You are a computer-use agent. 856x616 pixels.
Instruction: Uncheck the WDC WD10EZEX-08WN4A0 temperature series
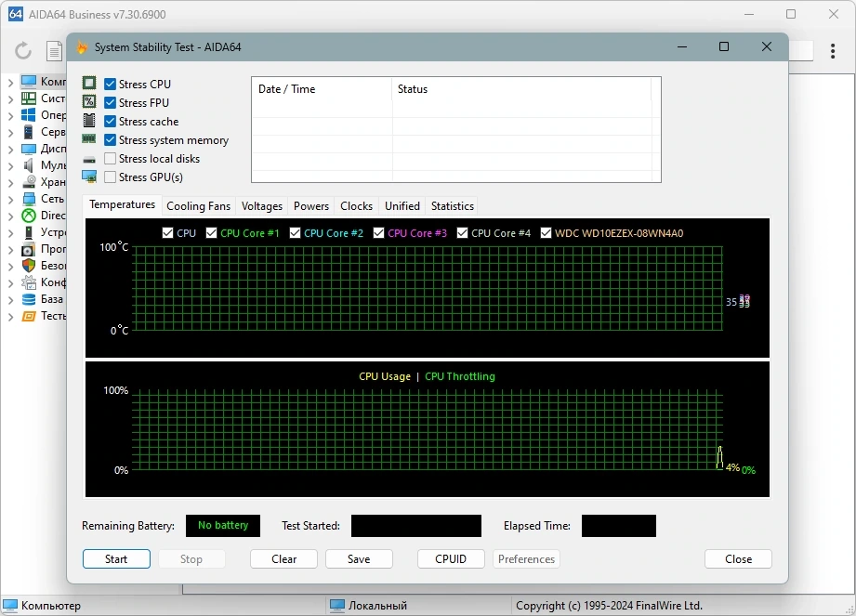pos(546,233)
